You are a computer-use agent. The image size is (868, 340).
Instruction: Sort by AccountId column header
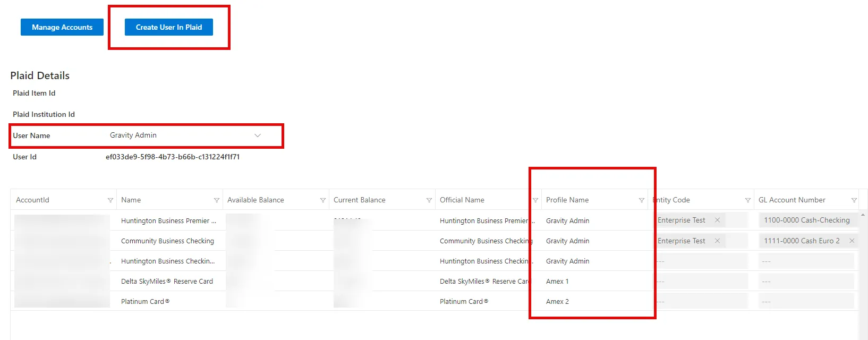(x=32, y=200)
